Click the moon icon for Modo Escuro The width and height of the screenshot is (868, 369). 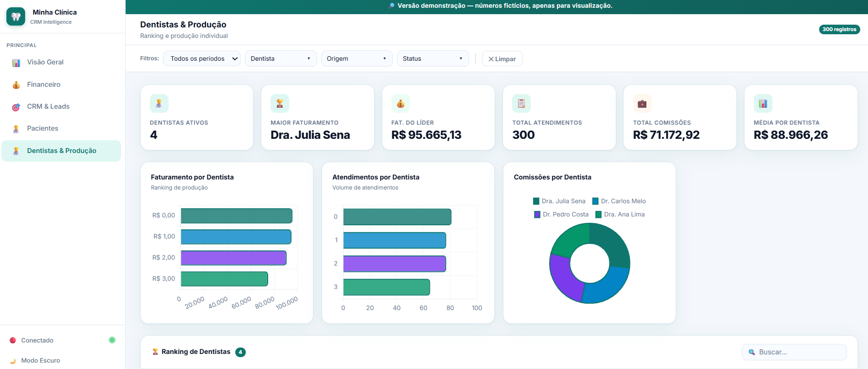pyautogui.click(x=13, y=361)
